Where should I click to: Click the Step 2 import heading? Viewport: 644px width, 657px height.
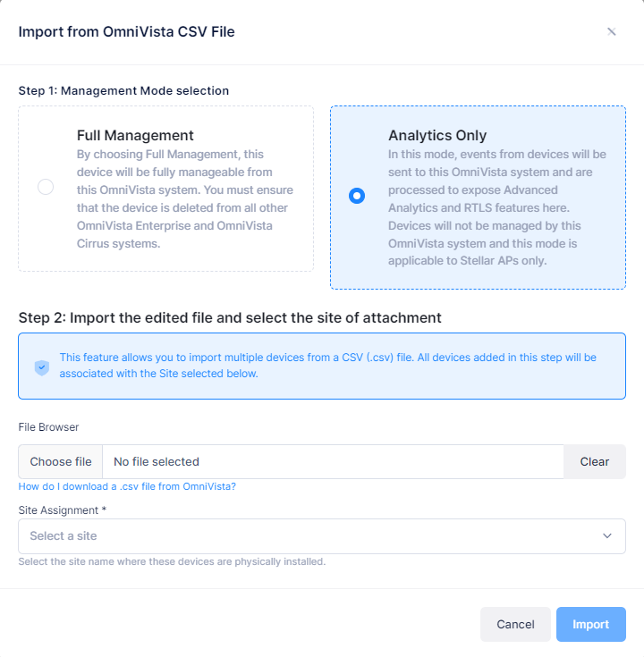tap(230, 317)
